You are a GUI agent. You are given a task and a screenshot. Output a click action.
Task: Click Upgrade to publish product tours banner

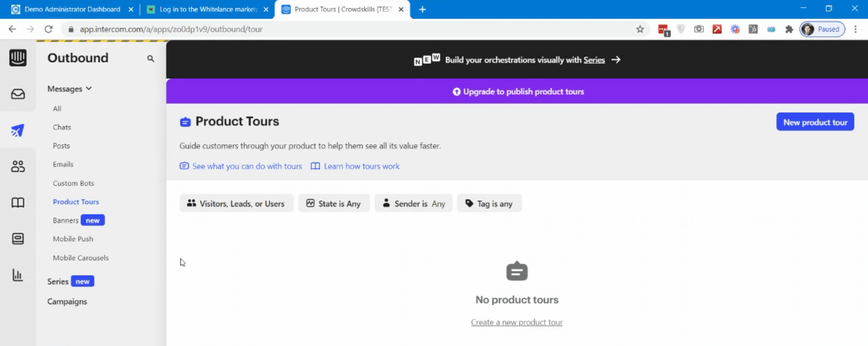pos(518,92)
